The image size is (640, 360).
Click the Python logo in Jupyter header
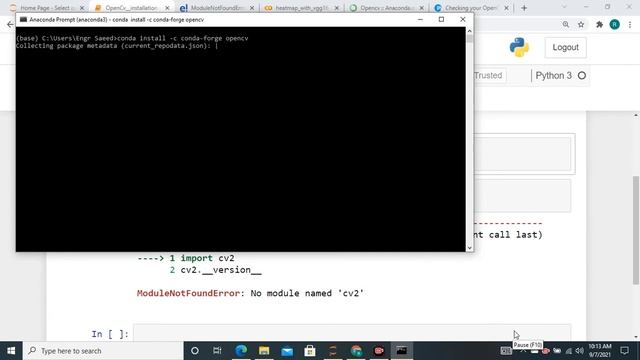519,47
